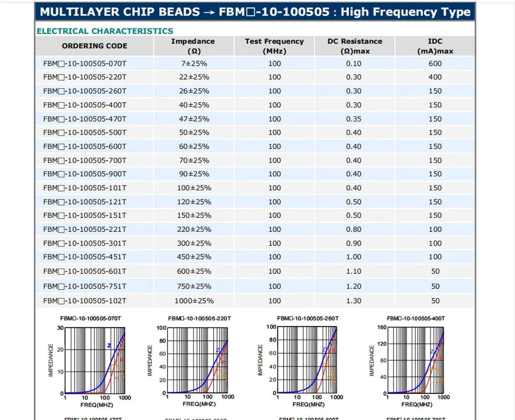The image size is (515, 420).
Task: Click the impedance value 7±25%
Action: [194, 64]
